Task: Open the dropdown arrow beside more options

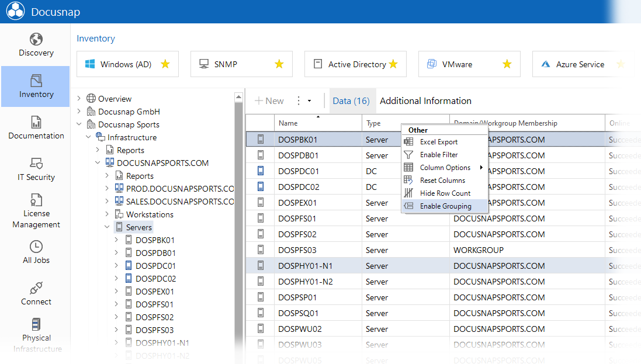Action: pyautogui.click(x=310, y=101)
